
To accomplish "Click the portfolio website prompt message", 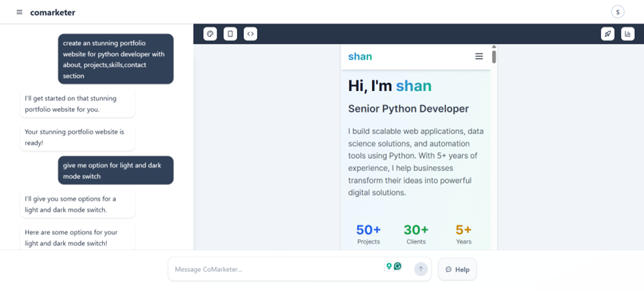I will 115,59.
